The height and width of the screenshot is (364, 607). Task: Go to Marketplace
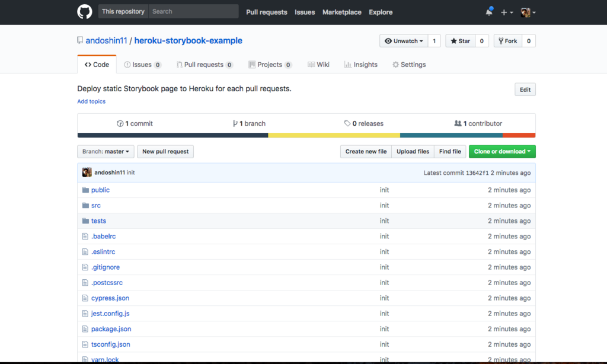point(342,12)
